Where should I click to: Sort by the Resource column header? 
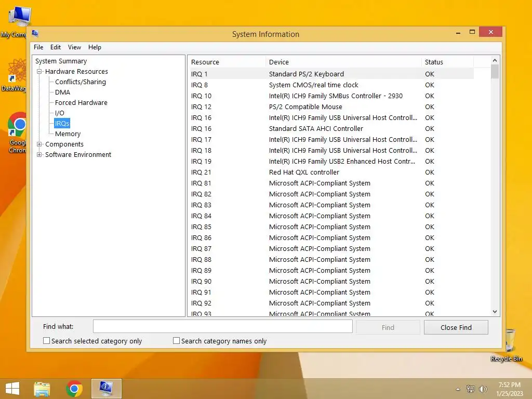pyautogui.click(x=227, y=62)
